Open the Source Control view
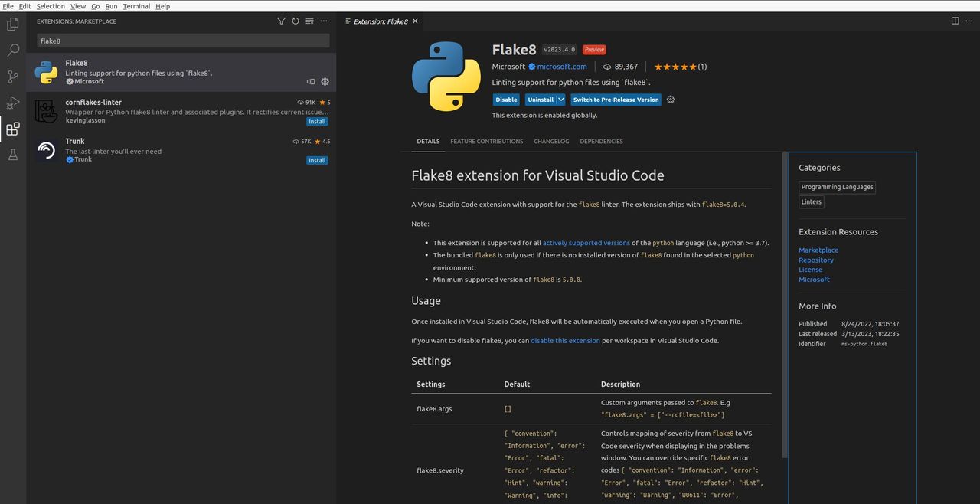The width and height of the screenshot is (980, 504). (13, 77)
